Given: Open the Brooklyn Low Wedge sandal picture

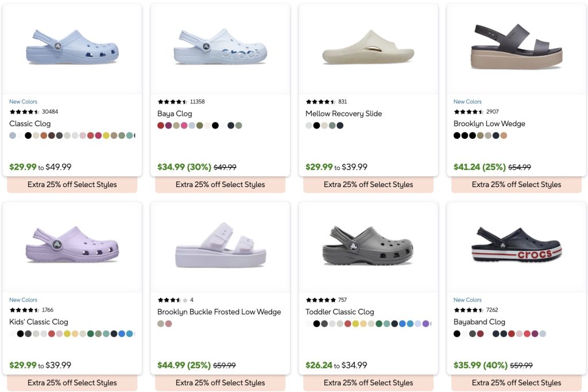Looking at the screenshot, I should pyautogui.click(x=516, y=46).
